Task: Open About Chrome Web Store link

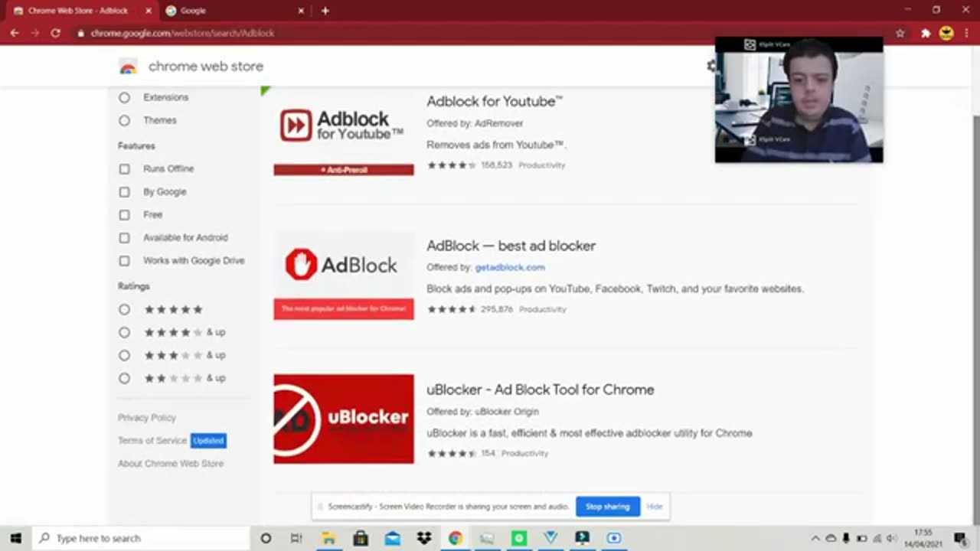Action: pyautogui.click(x=171, y=463)
